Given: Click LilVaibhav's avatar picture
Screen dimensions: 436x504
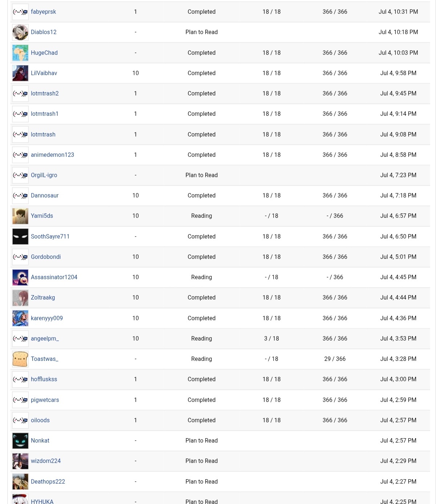Looking at the screenshot, I should coord(20,73).
